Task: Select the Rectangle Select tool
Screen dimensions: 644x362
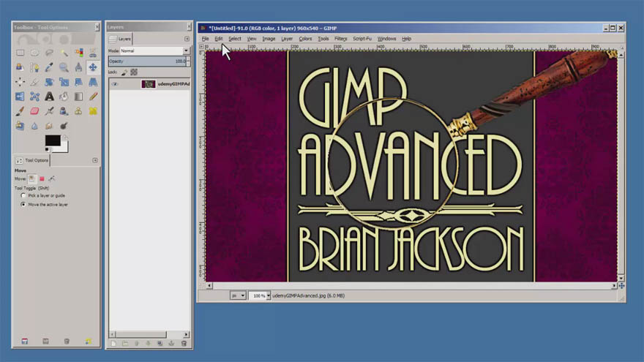Action: pyautogui.click(x=20, y=53)
